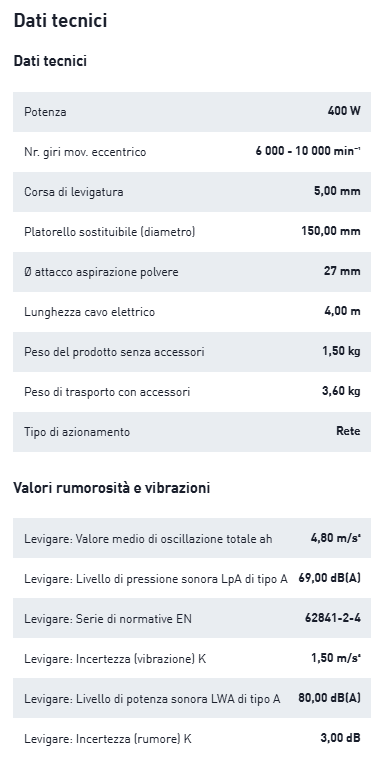Click the oscillazione totale ah row label

coord(148,539)
